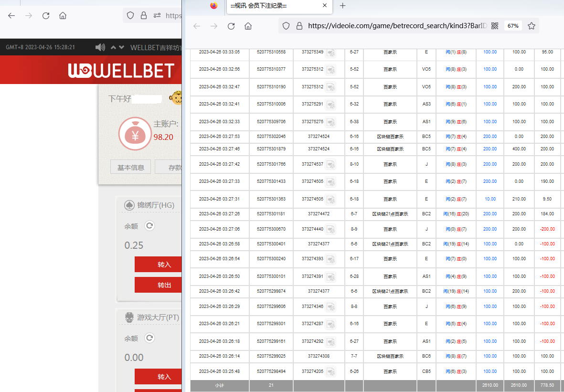Close the 会员下注纪录 tab
The width and height of the screenshot is (564, 392).
pos(325,6)
